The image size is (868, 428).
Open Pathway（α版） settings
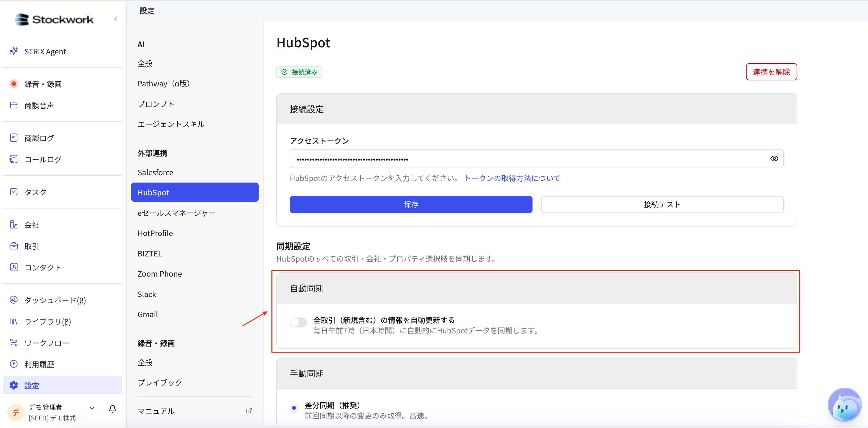click(x=195, y=84)
